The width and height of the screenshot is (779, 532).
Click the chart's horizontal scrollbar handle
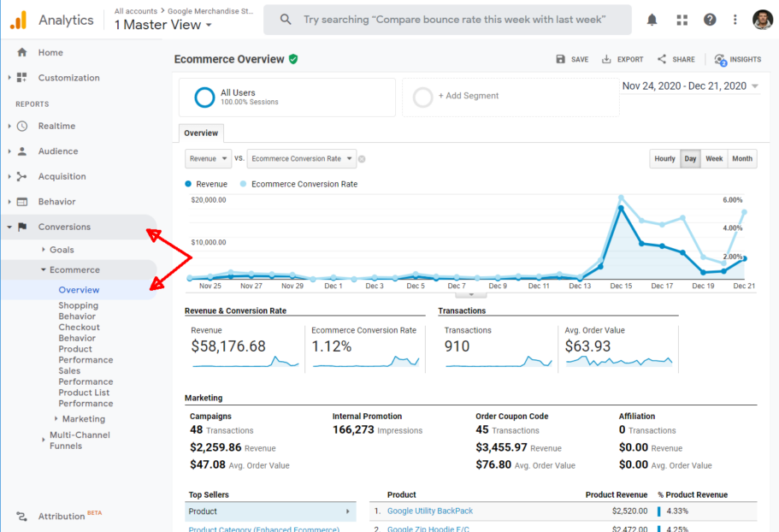pos(470,294)
